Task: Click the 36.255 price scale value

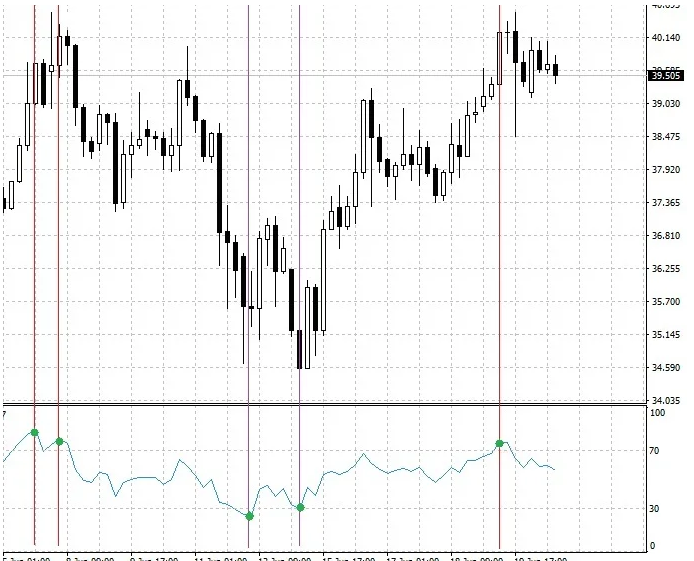Action: [x=665, y=269]
